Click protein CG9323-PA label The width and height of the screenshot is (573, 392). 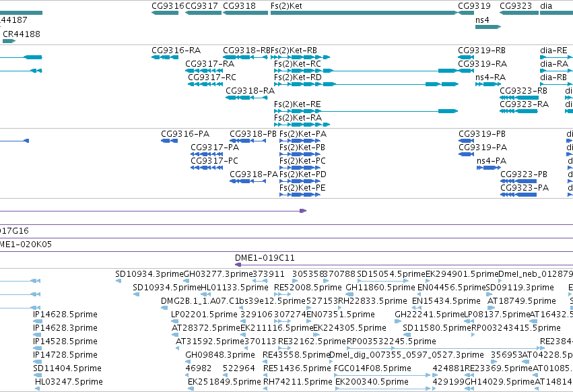(525, 188)
